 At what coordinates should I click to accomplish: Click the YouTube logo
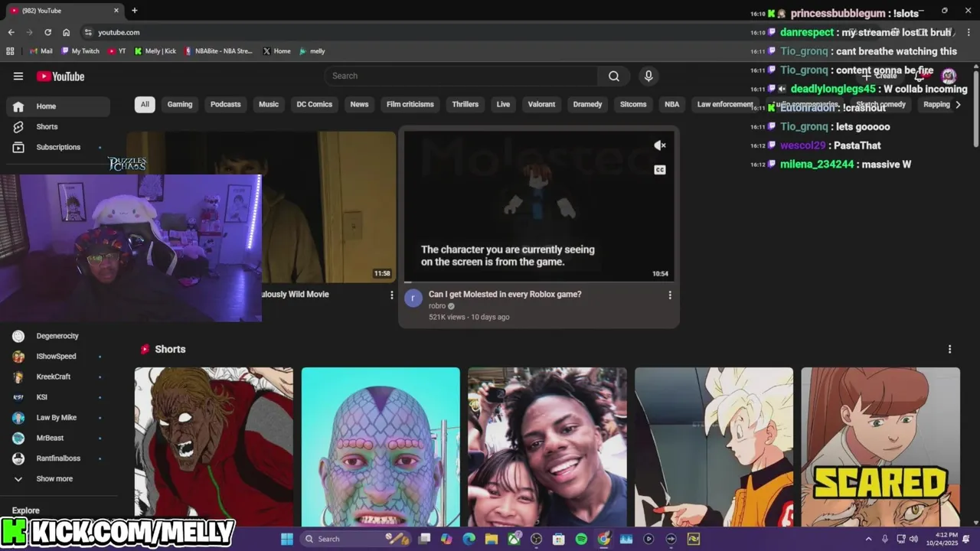point(60,76)
